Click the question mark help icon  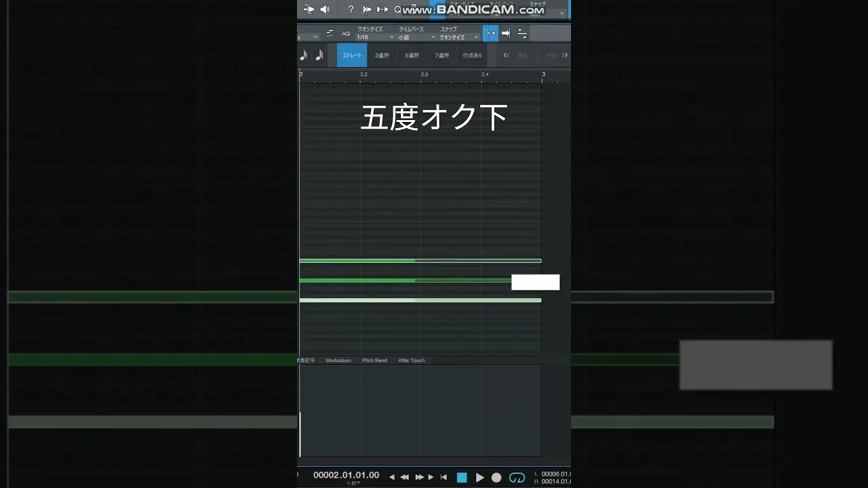click(351, 9)
